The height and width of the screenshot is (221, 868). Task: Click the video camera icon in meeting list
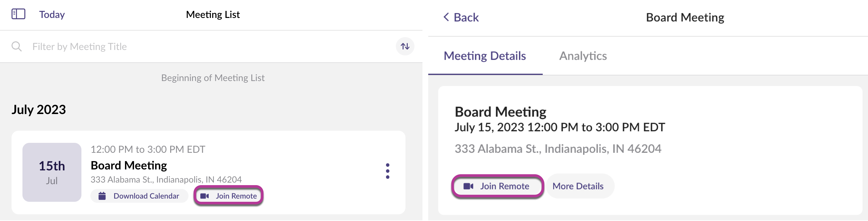[x=204, y=196]
